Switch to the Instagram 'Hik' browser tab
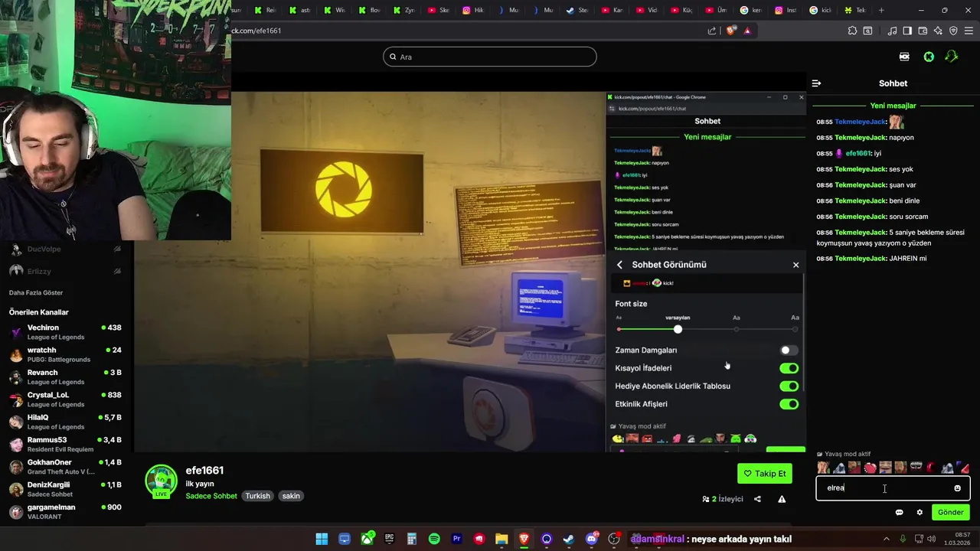Viewport: 980px width, 551px height. (x=475, y=11)
